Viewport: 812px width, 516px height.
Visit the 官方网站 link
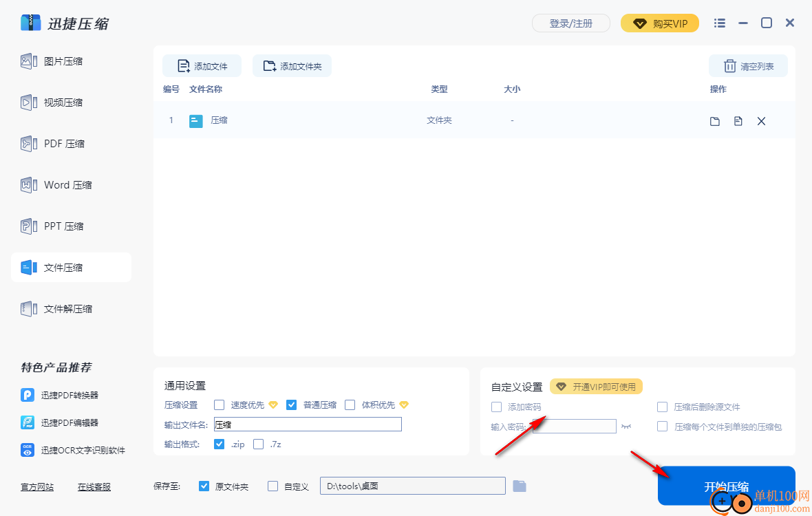pyautogui.click(x=37, y=487)
